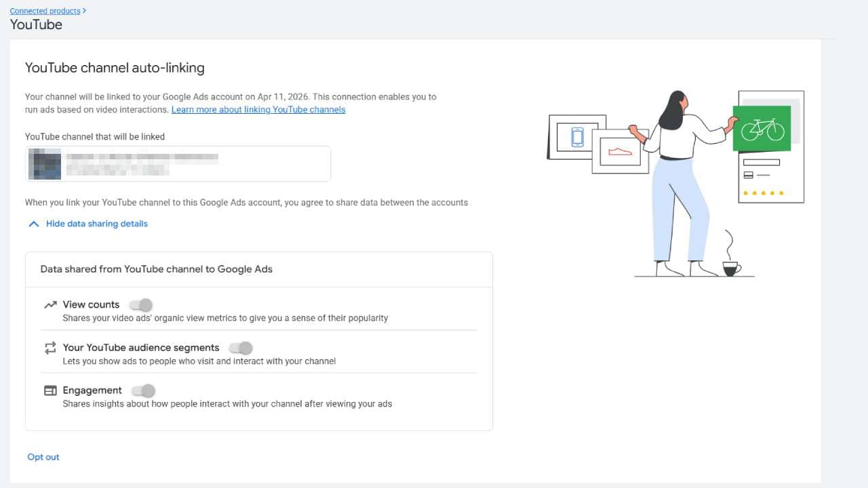Click the red shoe picture in illustration

tap(620, 151)
